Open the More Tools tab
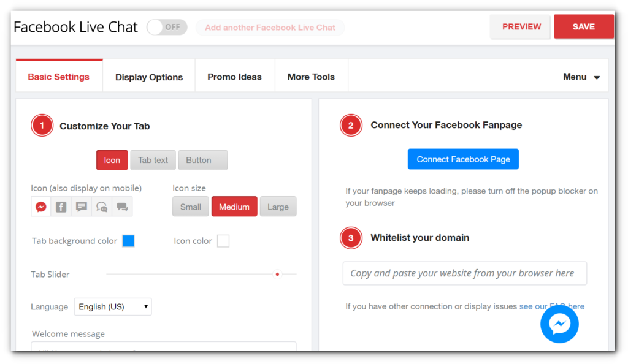 tap(311, 77)
